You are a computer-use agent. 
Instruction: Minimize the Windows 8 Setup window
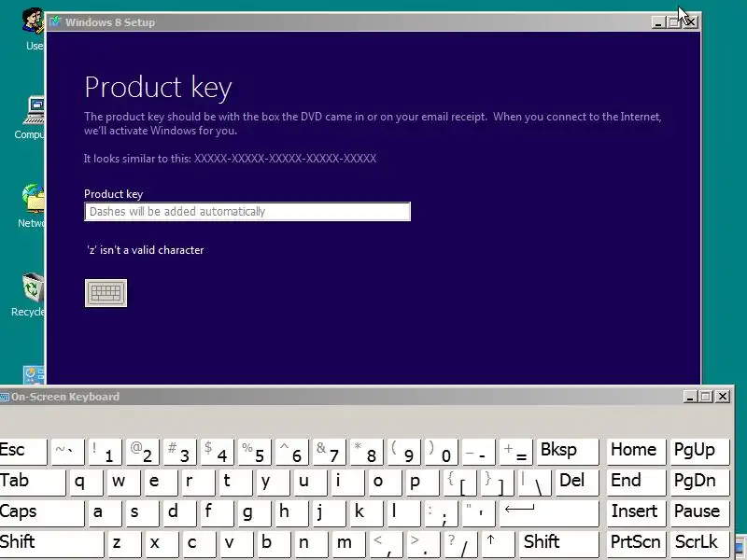pos(658,21)
